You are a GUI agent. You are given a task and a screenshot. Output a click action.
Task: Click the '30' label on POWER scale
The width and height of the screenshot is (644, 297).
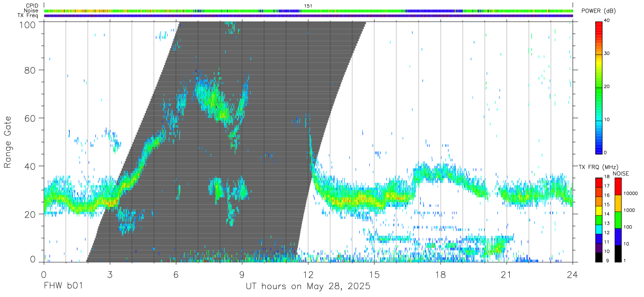coord(606,54)
